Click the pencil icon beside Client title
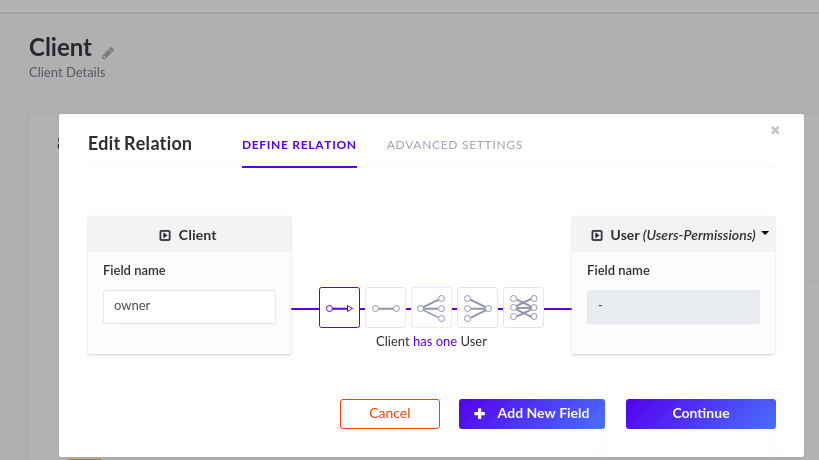Screen dimensions: 819x460 108,53
